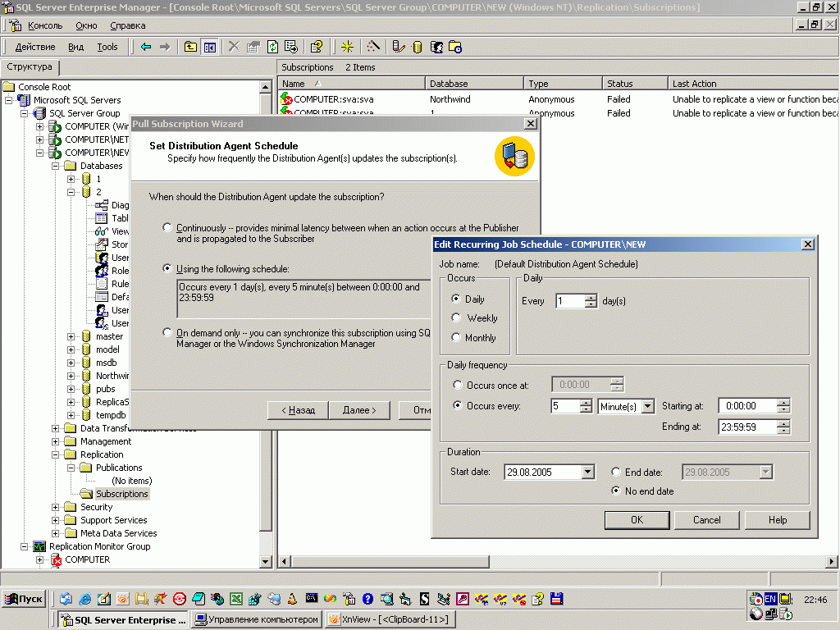The width and height of the screenshot is (840, 630).
Task: Click the Excel quick launch icon
Action: (x=236, y=599)
